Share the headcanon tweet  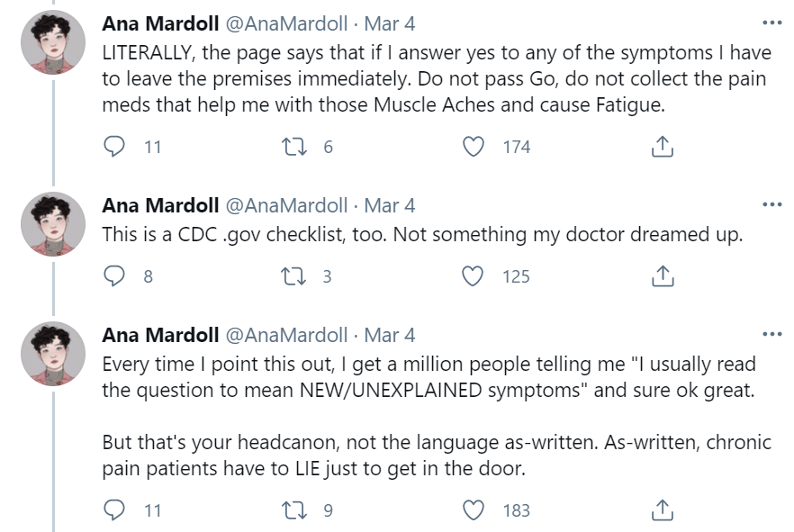[662, 510]
